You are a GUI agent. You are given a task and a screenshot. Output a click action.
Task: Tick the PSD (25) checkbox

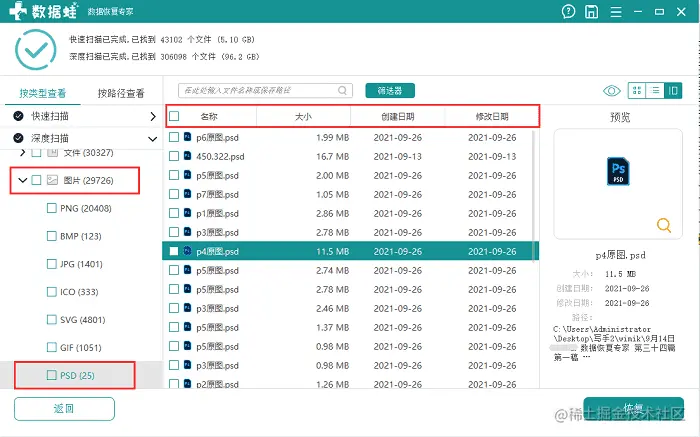click(x=52, y=375)
